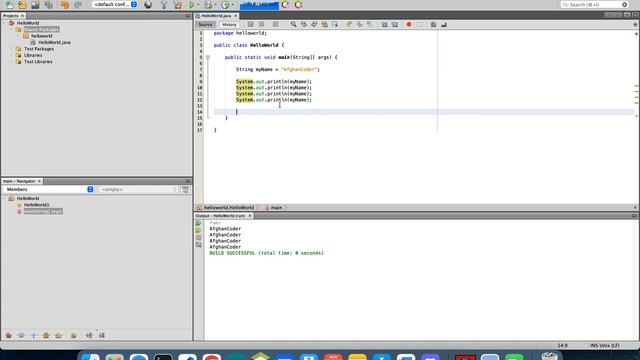Expand the Test Libraries node
This screenshot has height=360, width=640.
12,62
